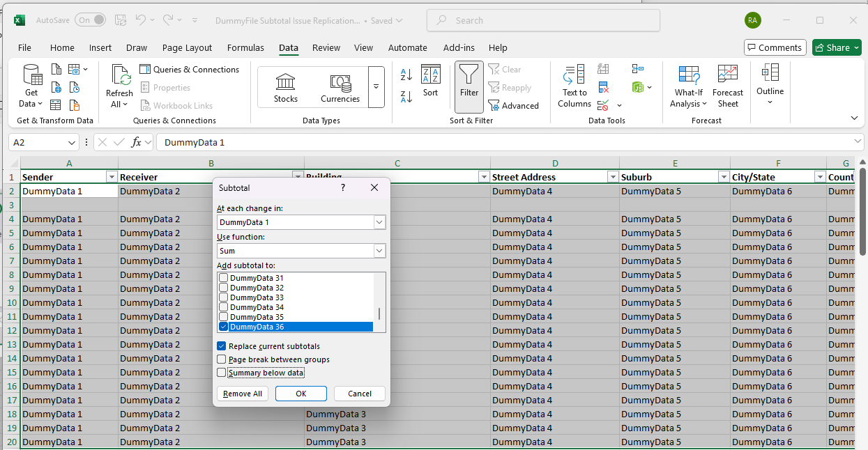Refresh All data connections

119,86
